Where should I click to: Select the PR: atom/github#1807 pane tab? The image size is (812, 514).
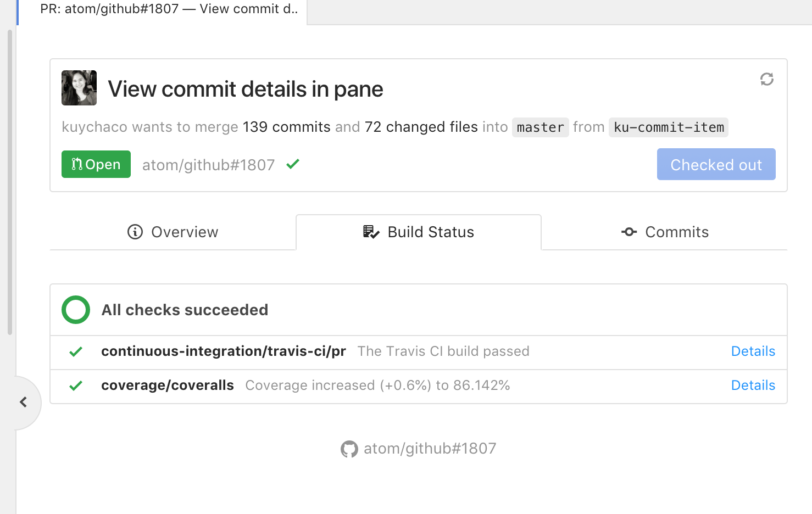tap(169, 9)
